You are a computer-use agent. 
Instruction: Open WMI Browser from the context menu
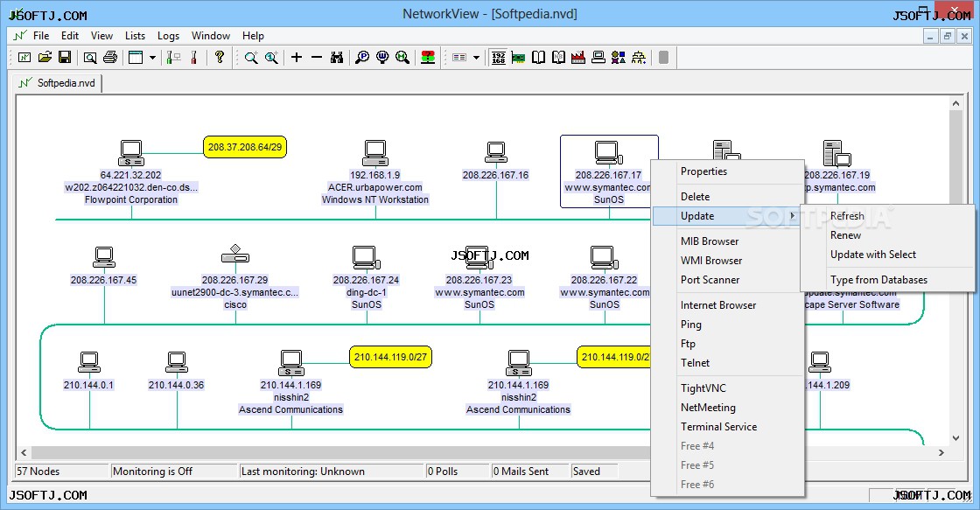click(727, 260)
